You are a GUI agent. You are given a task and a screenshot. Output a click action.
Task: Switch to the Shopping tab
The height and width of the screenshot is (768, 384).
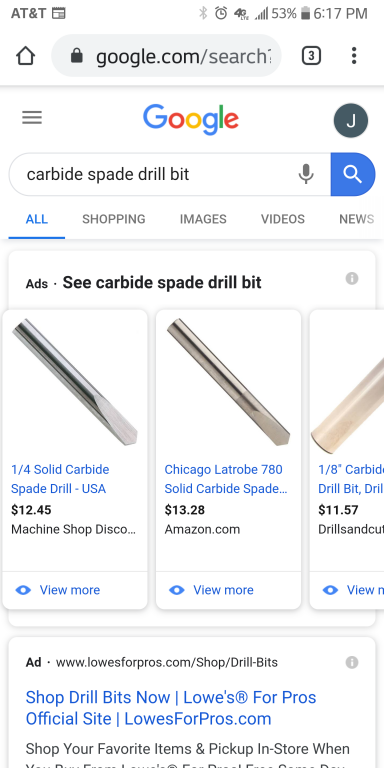point(114,219)
